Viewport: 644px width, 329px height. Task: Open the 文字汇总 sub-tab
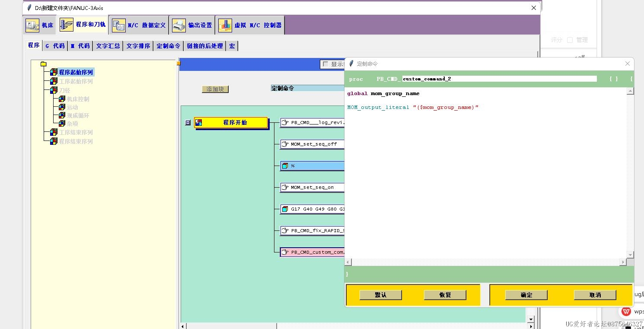[108, 46]
